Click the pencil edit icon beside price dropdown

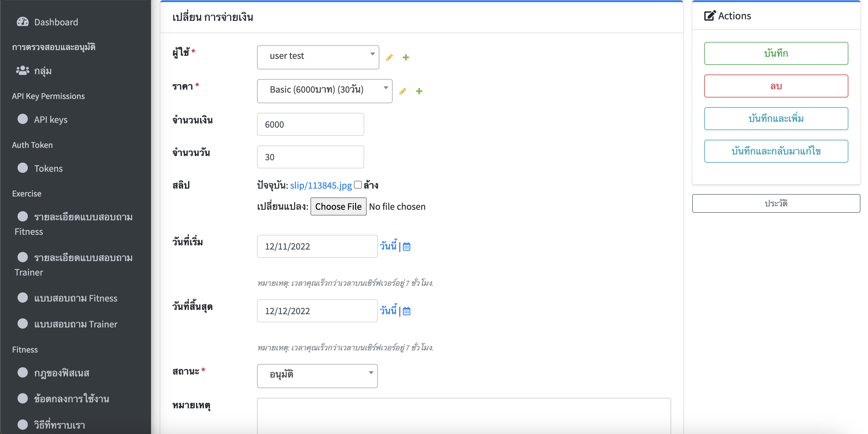click(402, 91)
